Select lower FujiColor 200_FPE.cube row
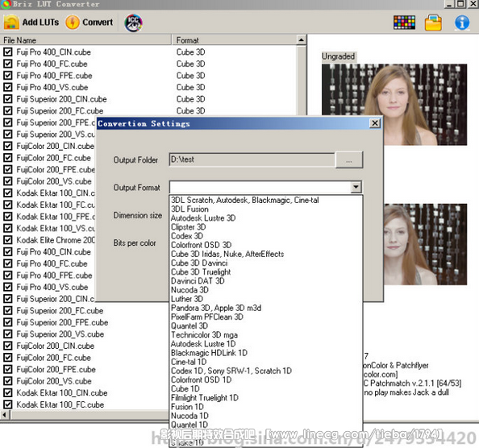Viewport: 479px width, 448px height. coord(56,369)
